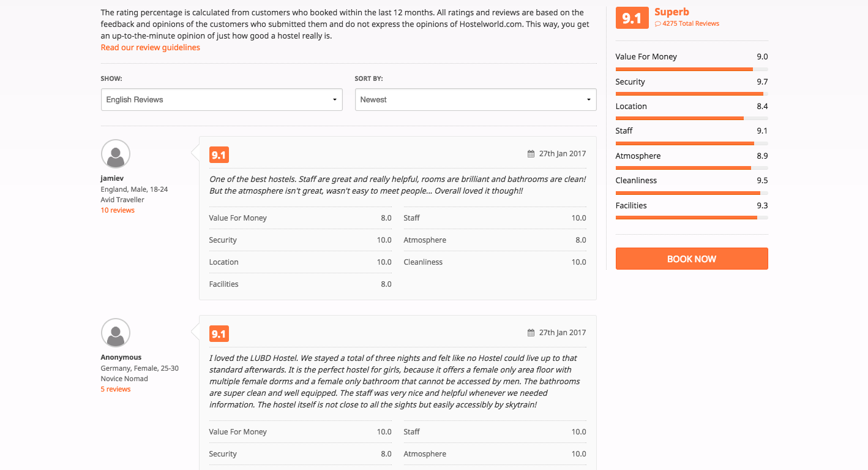Open the English Reviews language dropdown

point(221,99)
